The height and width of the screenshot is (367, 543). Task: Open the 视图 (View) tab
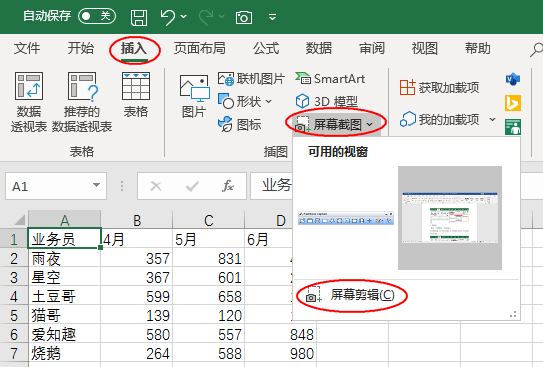click(x=425, y=48)
